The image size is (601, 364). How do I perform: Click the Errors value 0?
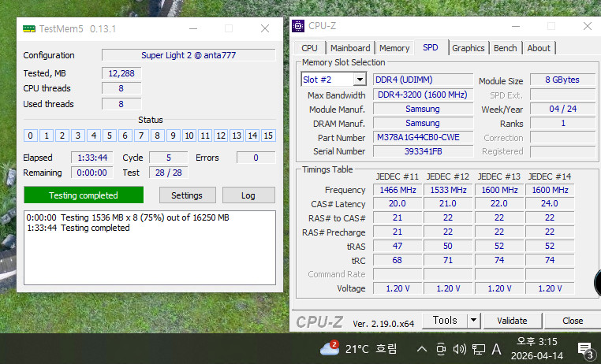[x=256, y=158]
